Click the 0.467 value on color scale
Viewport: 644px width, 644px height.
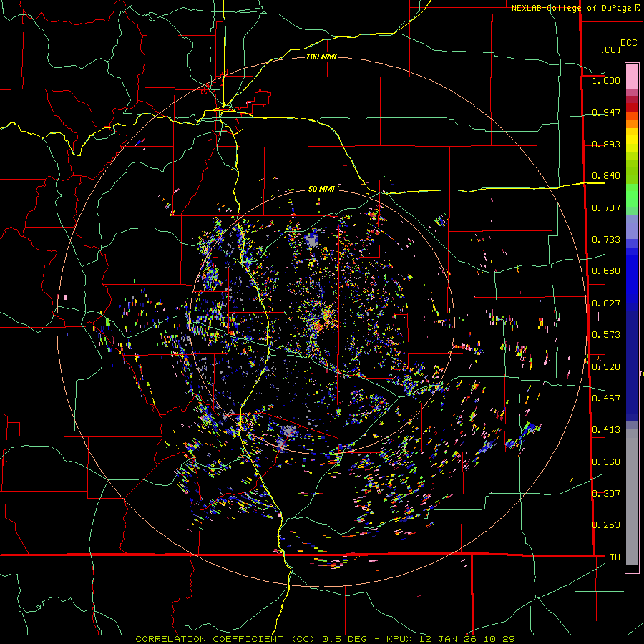[x=606, y=398]
